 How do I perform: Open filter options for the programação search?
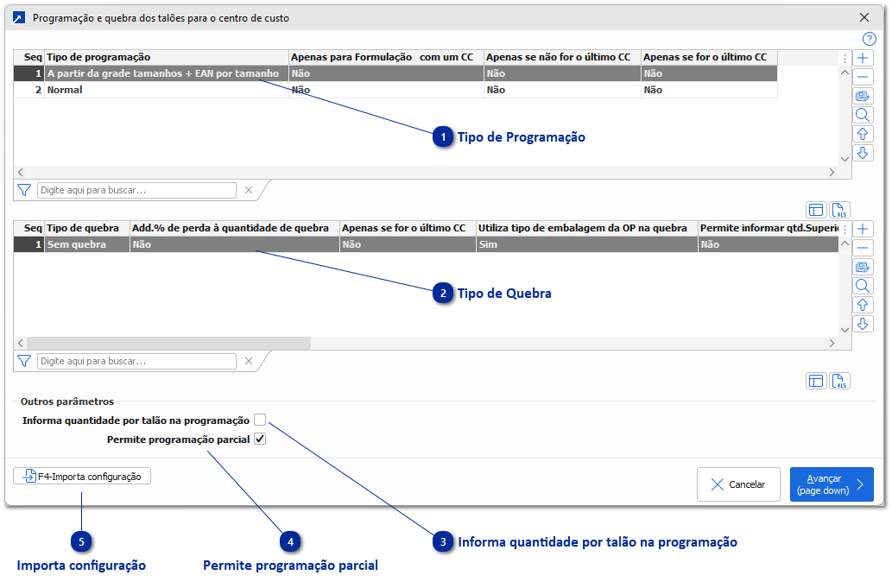pyautogui.click(x=24, y=190)
